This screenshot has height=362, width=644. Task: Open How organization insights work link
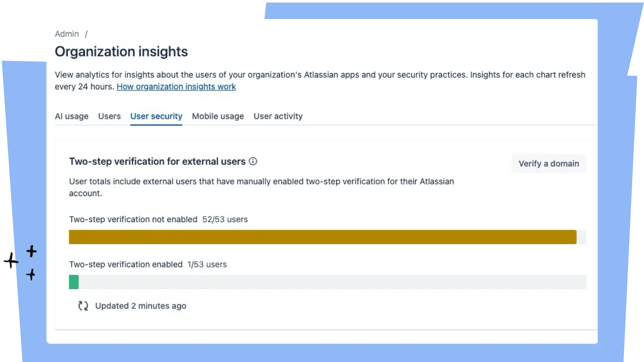(x=176, y=87)
